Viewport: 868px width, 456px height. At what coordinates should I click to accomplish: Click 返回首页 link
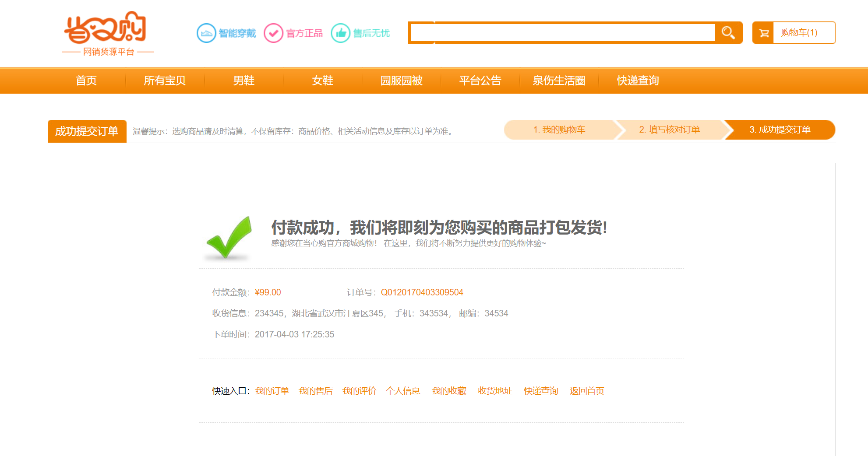click(587, 391)
